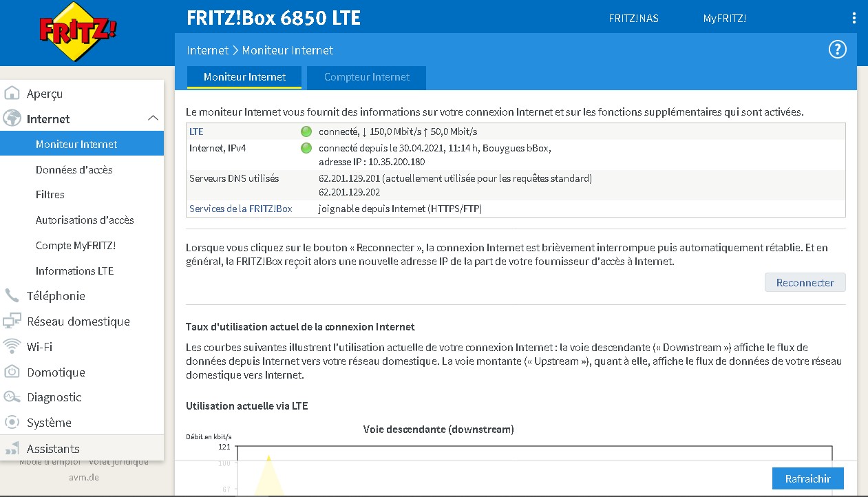The image size is (868, 497).
Task: Visit the avm.de link
Action: pos(83,477)
